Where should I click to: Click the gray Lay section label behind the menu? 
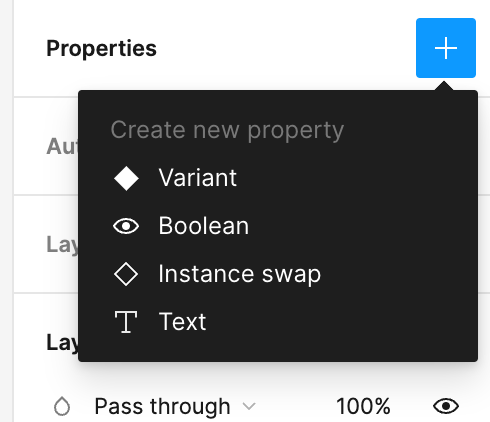pos(62,245)
